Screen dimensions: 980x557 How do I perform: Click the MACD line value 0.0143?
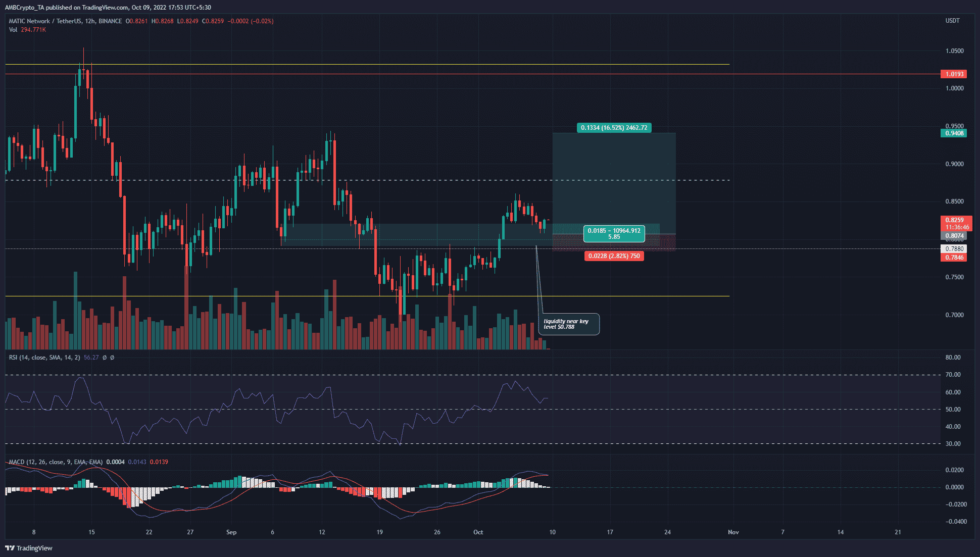(x=137, y=462)
